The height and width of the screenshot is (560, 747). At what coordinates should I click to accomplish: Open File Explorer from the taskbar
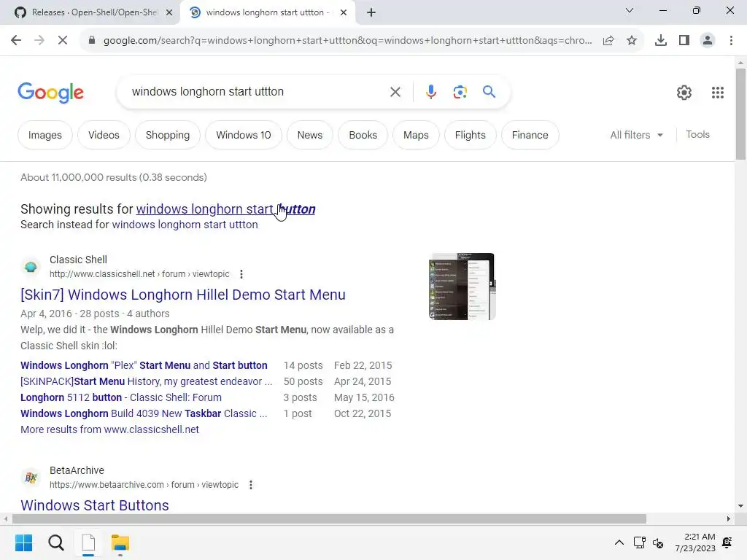120,542
